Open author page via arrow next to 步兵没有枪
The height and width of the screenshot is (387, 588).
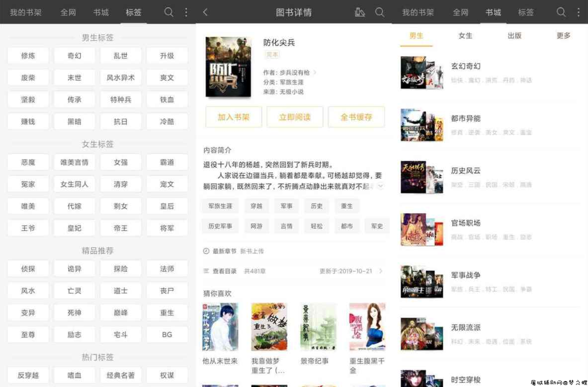tap(315, 73)
